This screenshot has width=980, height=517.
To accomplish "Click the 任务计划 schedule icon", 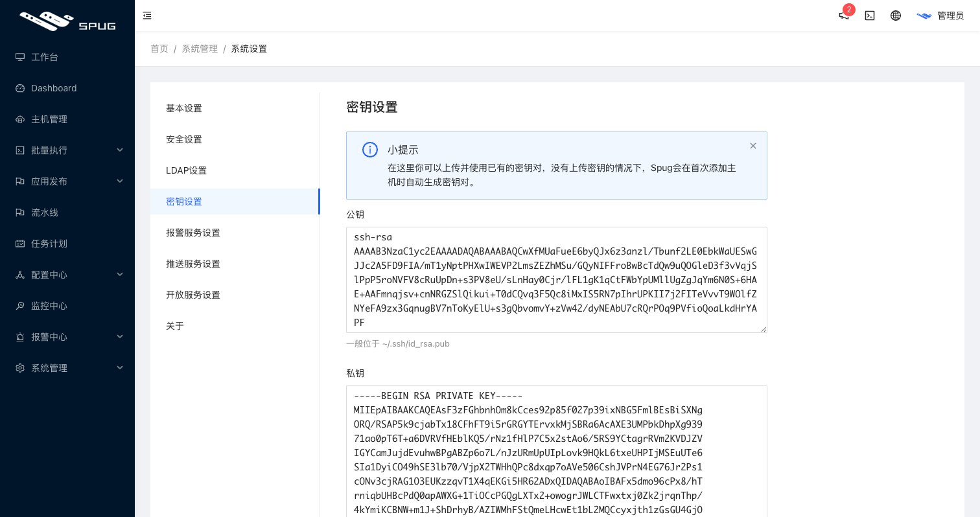I will [x=20, y=244].
